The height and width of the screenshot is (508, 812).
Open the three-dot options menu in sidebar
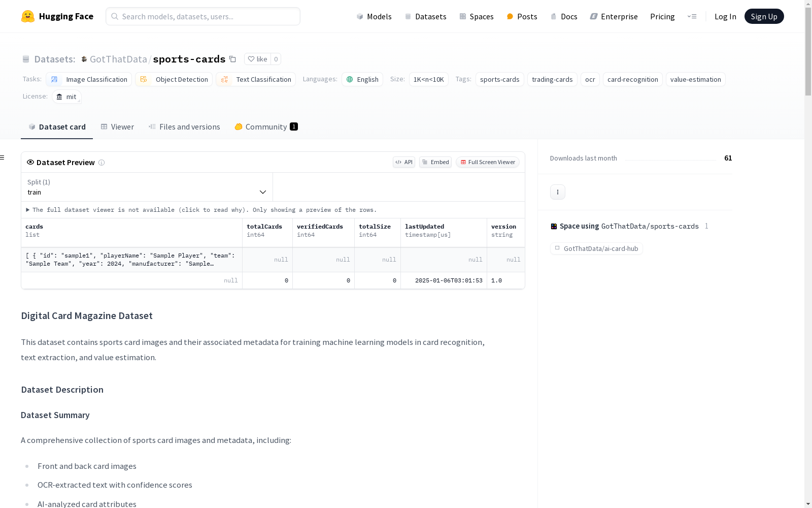(558, 192)
